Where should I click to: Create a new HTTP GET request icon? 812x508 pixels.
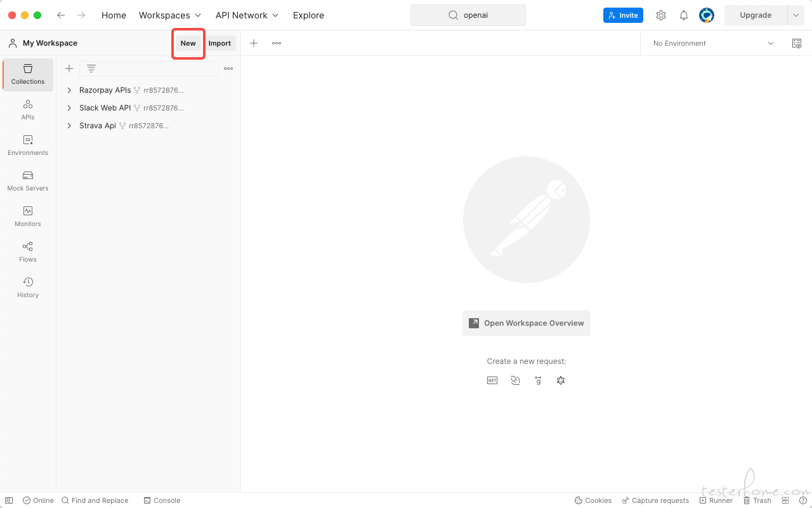pos(492,380)
